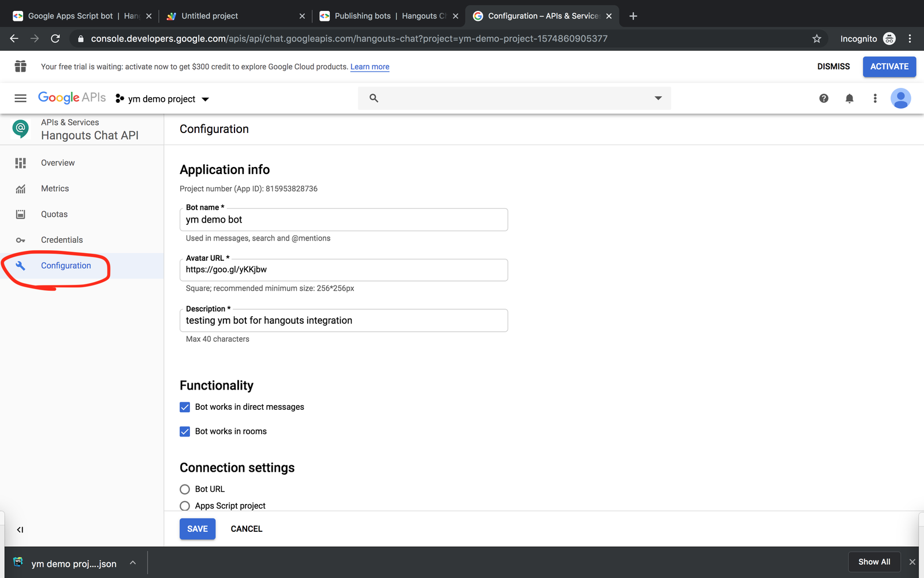924x578 pixels.
Task: Uncheck Bot works in rooms
Action: (185, 431)
